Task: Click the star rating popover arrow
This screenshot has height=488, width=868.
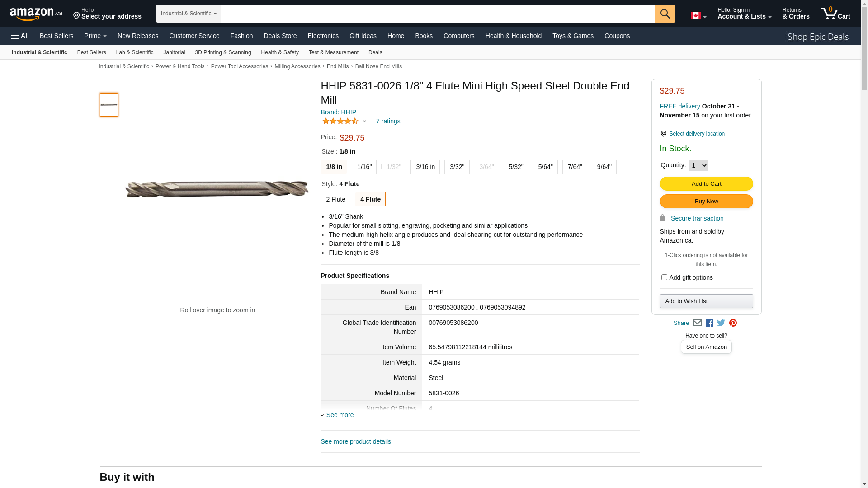Action: 364,121
